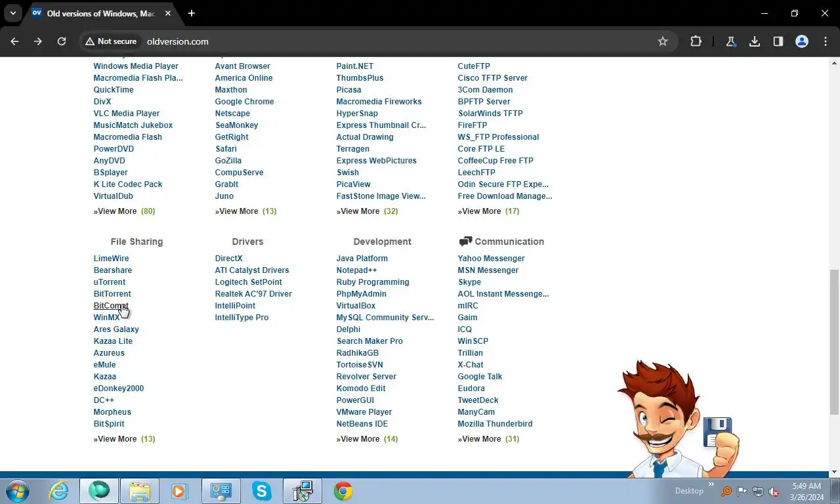View More under Communication (31)
840x504 pixels.
pyautogui.click(x=488, y=439)
